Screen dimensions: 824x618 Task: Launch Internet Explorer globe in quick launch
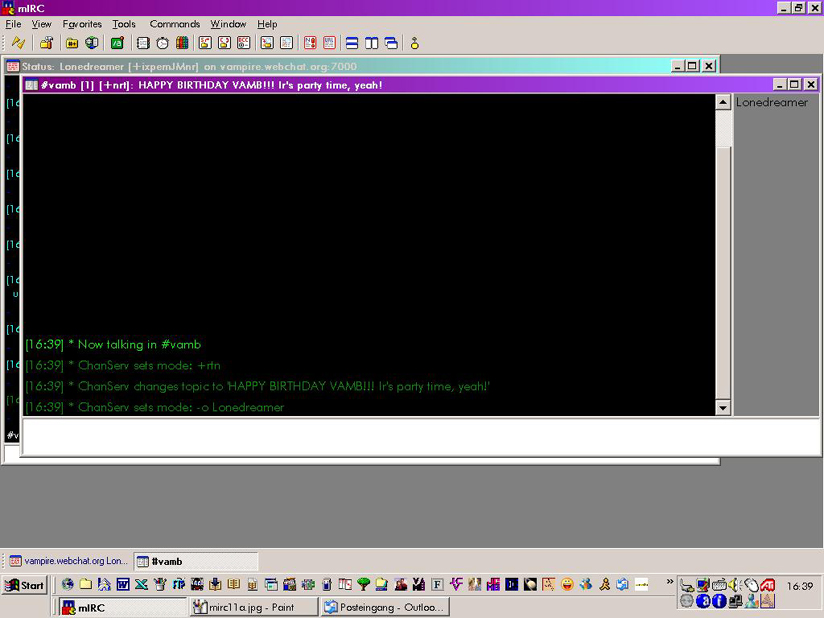tap(67, 584)
